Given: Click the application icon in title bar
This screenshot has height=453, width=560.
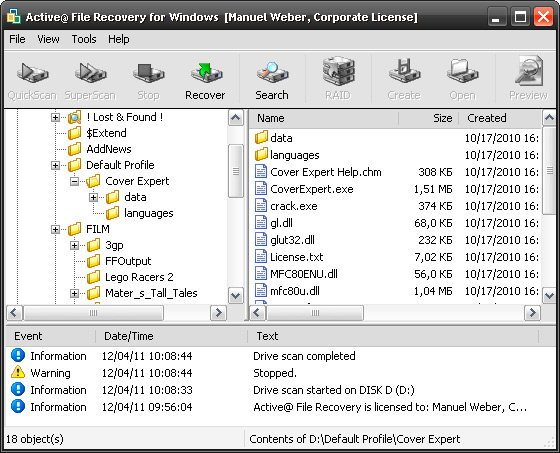Looking at the screenshot, I should click(14, 16).
